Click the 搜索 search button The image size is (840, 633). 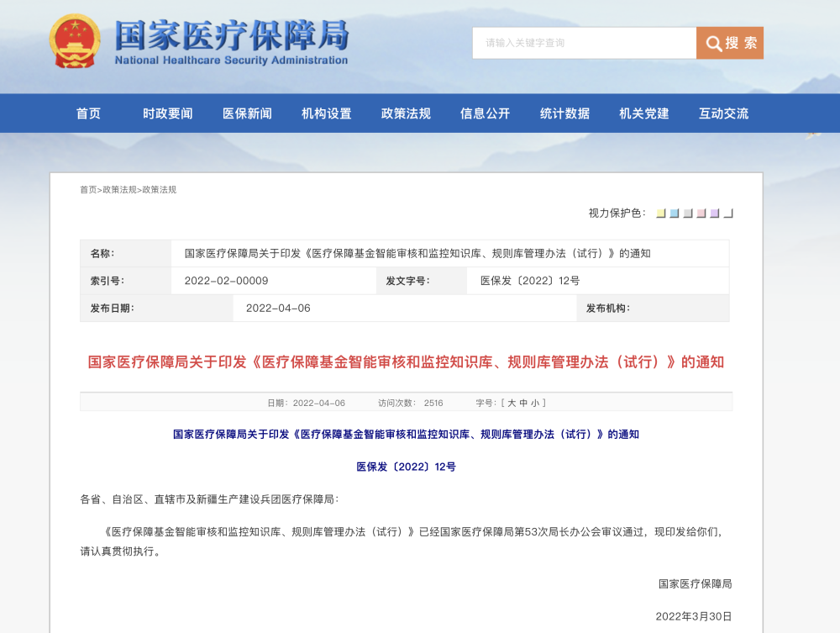click(730, 43)
